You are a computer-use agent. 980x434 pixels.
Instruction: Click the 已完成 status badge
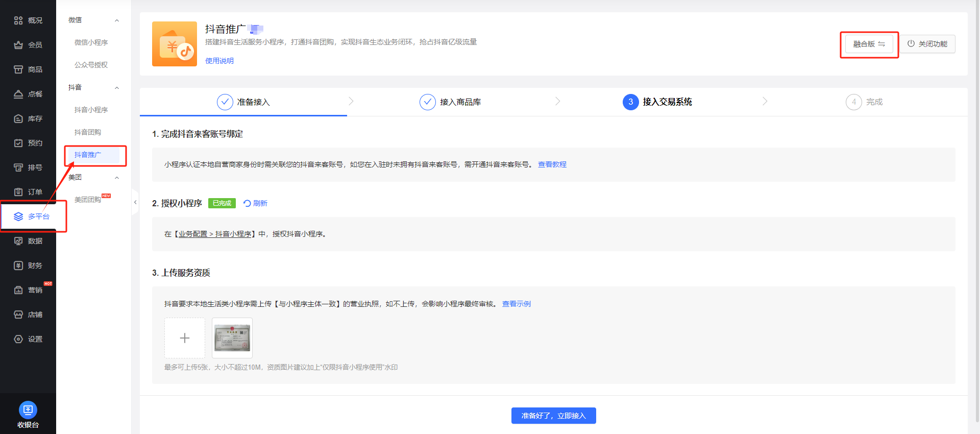(222, 203)
